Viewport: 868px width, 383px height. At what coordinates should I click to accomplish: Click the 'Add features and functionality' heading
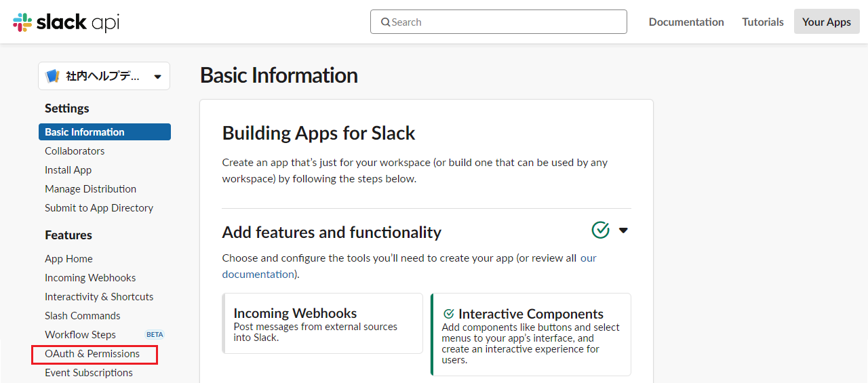(x=332, y=233)
